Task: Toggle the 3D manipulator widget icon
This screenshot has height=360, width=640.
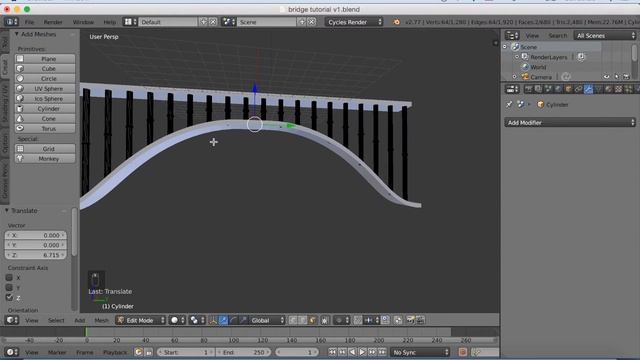Action: [x=213, y=320]
